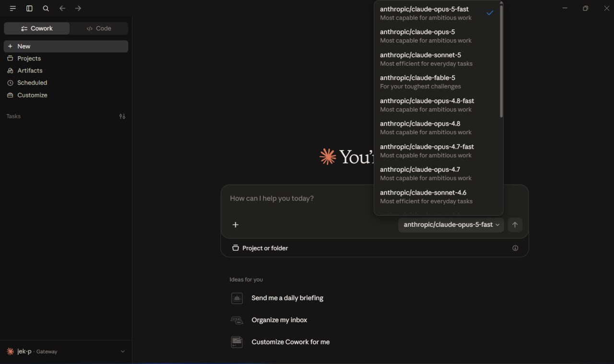Expand the jek-p account chevron
Viewport: 614px width, 364px height.
(123, 352)
